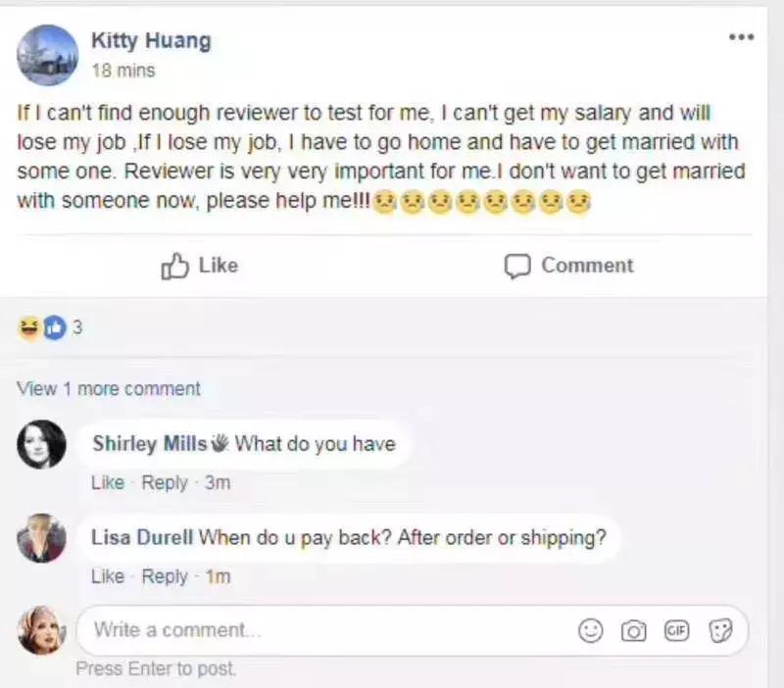The image size is (784, 688).
Task: Open the post options three-dot menu
Action: pos(741,37)
